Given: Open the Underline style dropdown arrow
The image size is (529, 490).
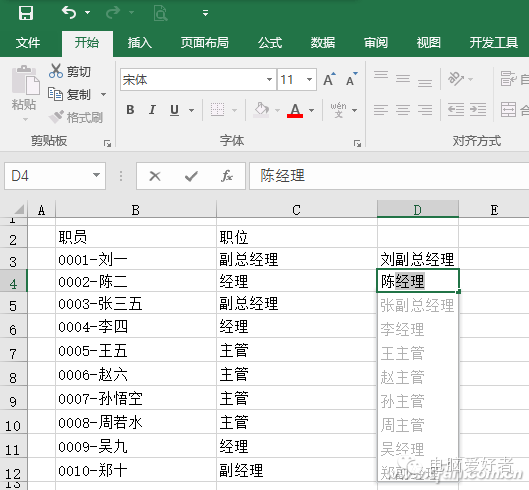Looking at the screenshot, I should click(191, 110).
